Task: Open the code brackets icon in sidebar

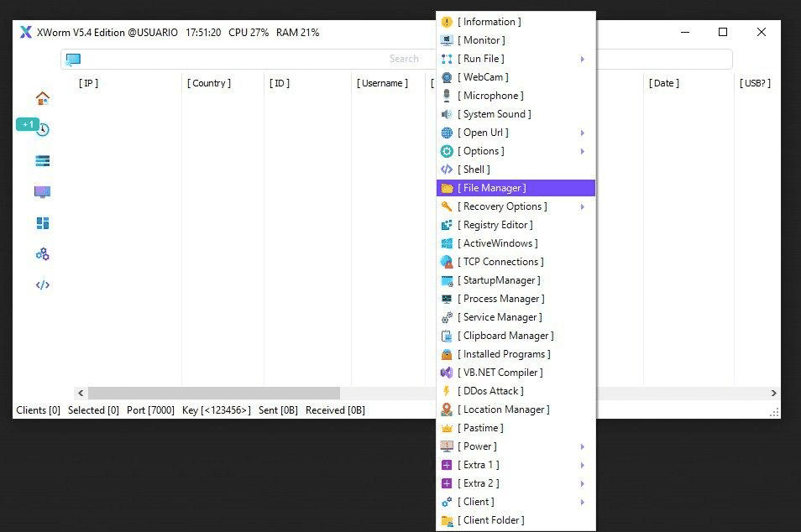Action: 42,285
